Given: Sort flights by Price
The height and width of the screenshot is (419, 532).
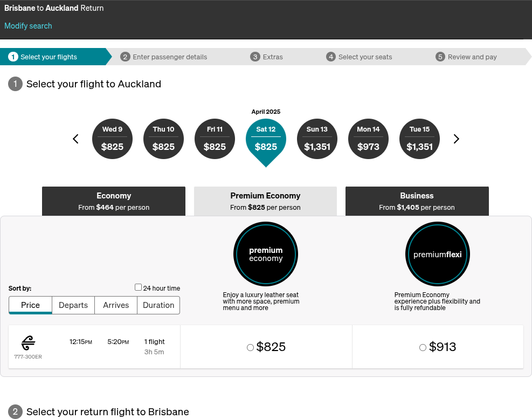Looking at the screenshot, I should coord(31,305).
